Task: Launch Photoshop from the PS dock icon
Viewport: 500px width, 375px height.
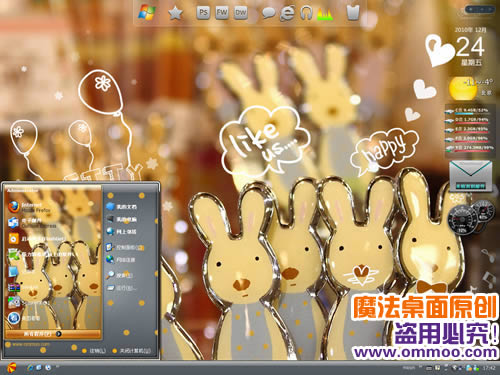Action: (x=203, y=13)
